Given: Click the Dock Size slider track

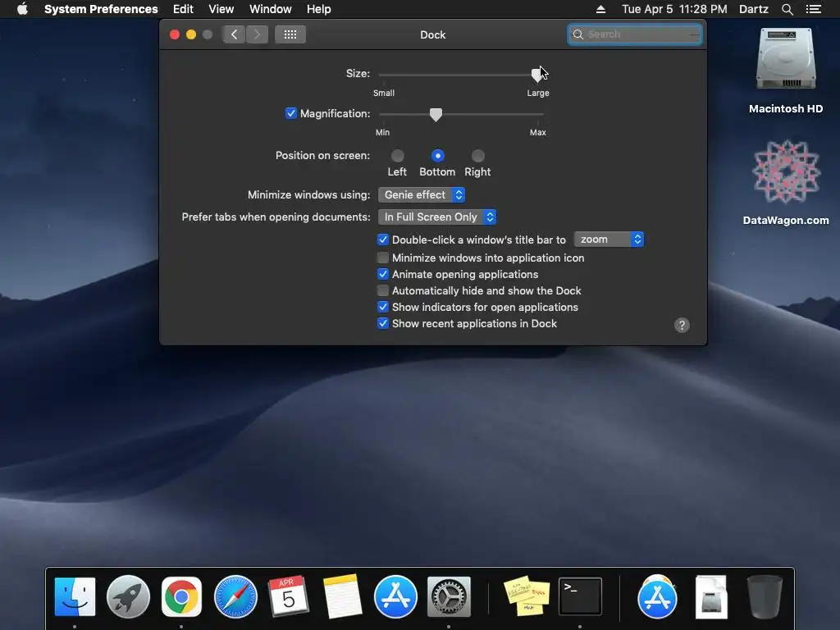Looking at the screenshot, I should 461,75.
